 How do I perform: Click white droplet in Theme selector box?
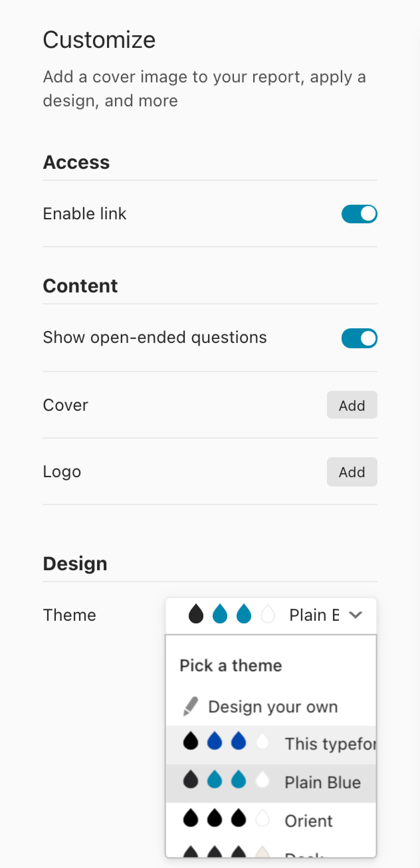[268, 614]
